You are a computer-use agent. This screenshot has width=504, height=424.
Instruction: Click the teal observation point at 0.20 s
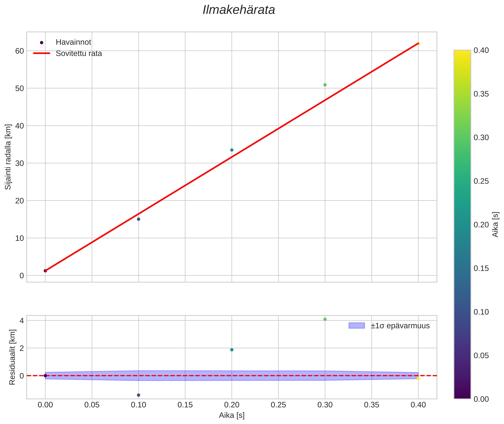click(x=232, y=150)
